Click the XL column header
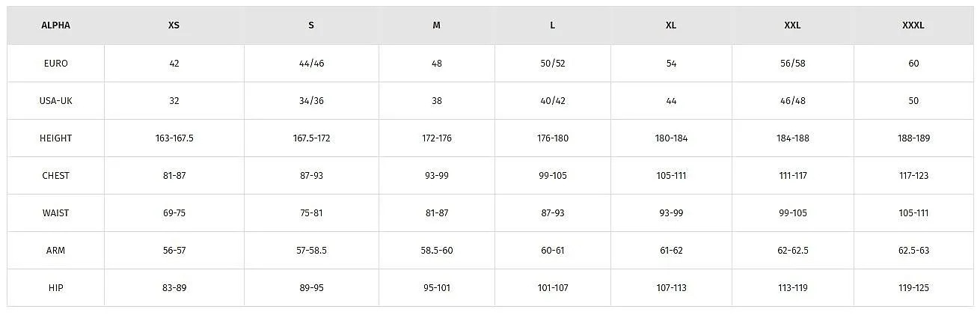Image resolution: width=980 pixels, height=315 pixels. (671, 25)
